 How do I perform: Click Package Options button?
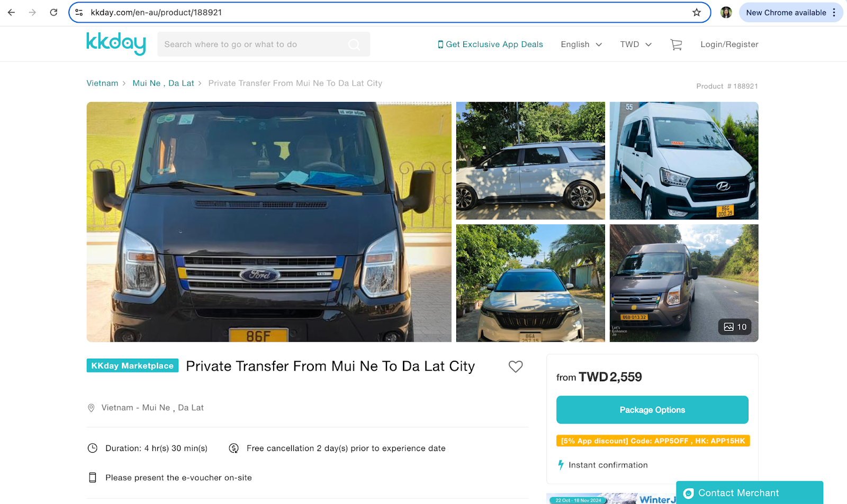coord(652,410)
